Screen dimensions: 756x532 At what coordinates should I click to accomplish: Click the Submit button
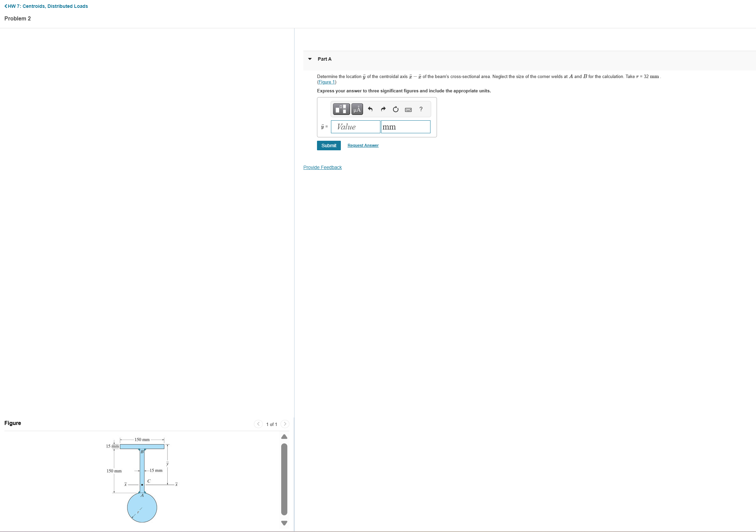[329, 146]
